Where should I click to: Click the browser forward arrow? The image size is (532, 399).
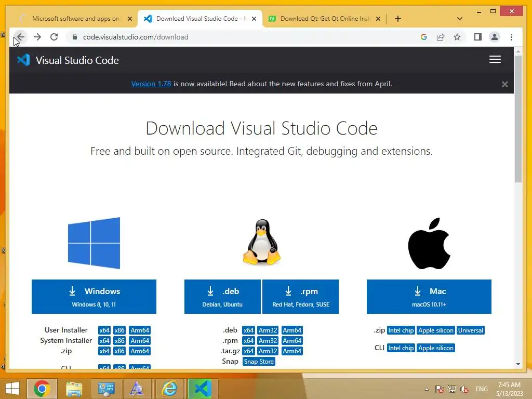coord(37,37)
